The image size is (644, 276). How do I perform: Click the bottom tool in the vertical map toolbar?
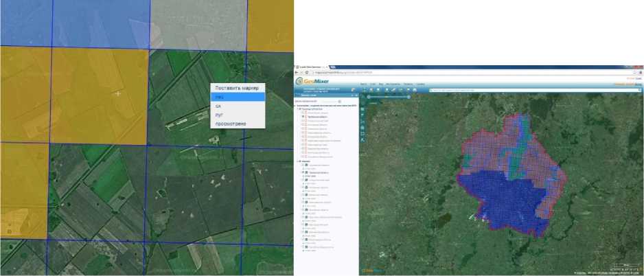pos(363,141)
